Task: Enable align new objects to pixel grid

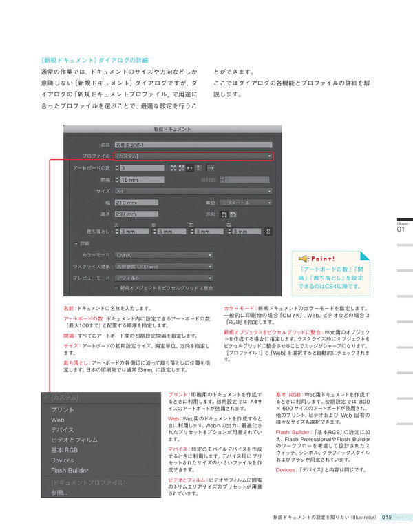Action: coord(117,287)
